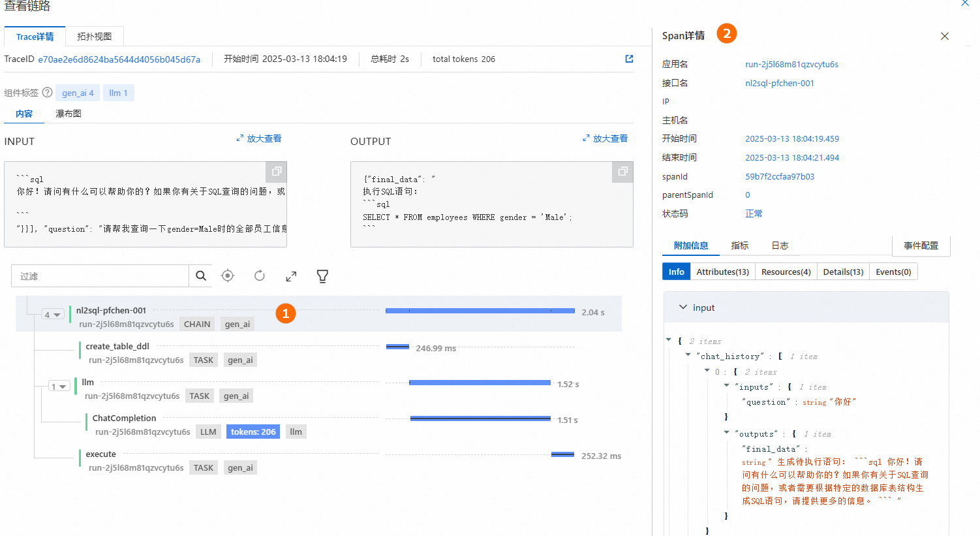Open the 附加信息 tab
Image resolution: width=980 pixels, height=536 pixels.
pos(691,245)
